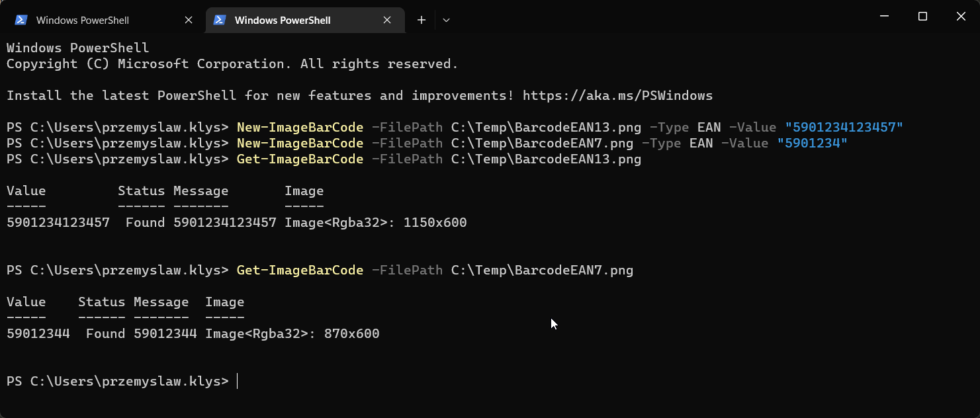Click the Get-ImageBarCode command text
Viewport: 980px width, 418px height.
click(299, 159)
